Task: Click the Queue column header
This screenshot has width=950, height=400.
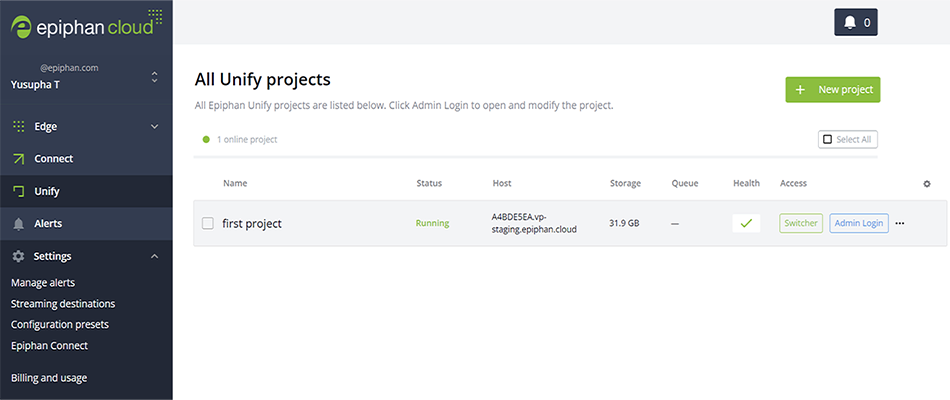Action: coord(685,183)
